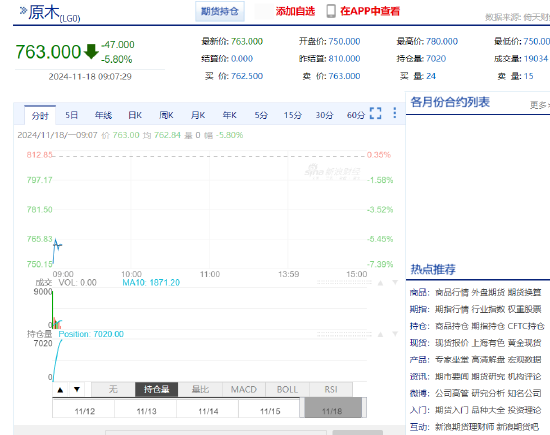
Task: Open the 新浪期货理财师 link
Action: click(465, 427)
